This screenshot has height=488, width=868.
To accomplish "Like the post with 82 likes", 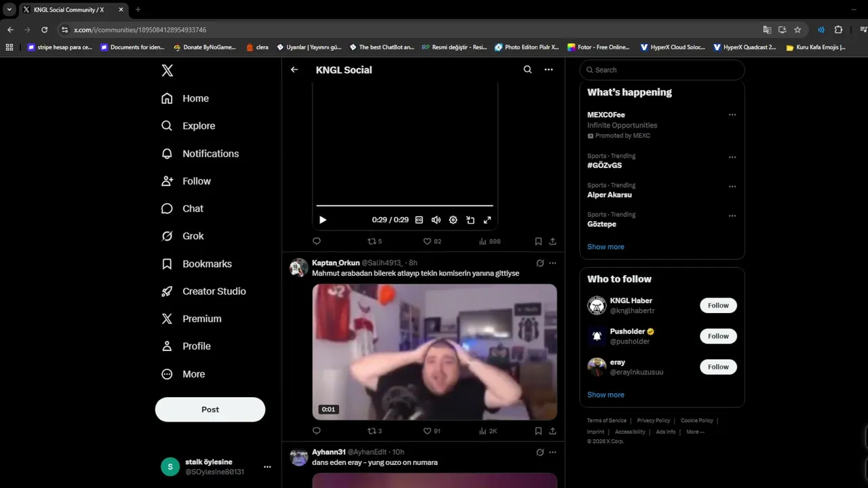I will coord(432,241).
